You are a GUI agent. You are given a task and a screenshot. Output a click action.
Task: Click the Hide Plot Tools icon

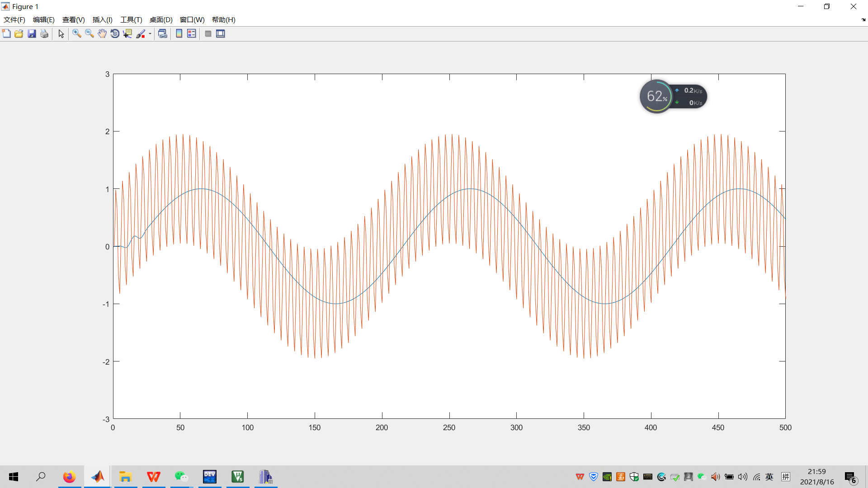coord(208,34)
